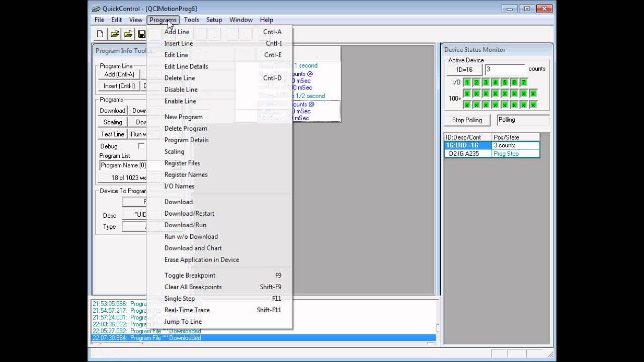Toggle I/O indicator 4

click(496, 82)
